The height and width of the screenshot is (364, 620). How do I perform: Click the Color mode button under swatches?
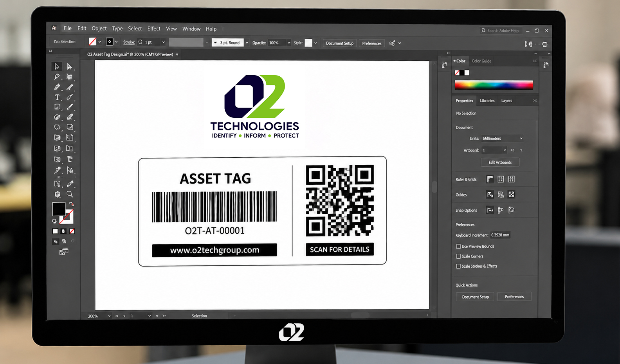55,231
